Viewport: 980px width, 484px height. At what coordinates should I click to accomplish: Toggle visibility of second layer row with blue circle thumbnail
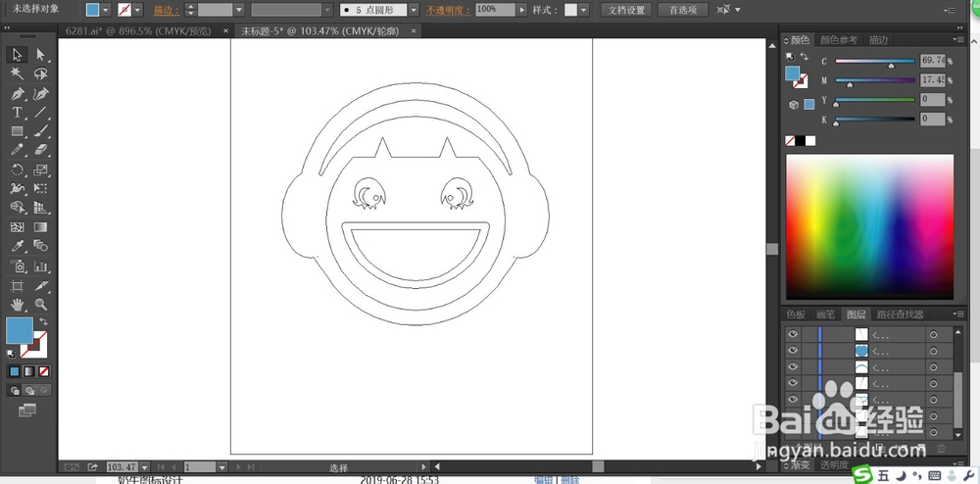click(x=793, y=351)
